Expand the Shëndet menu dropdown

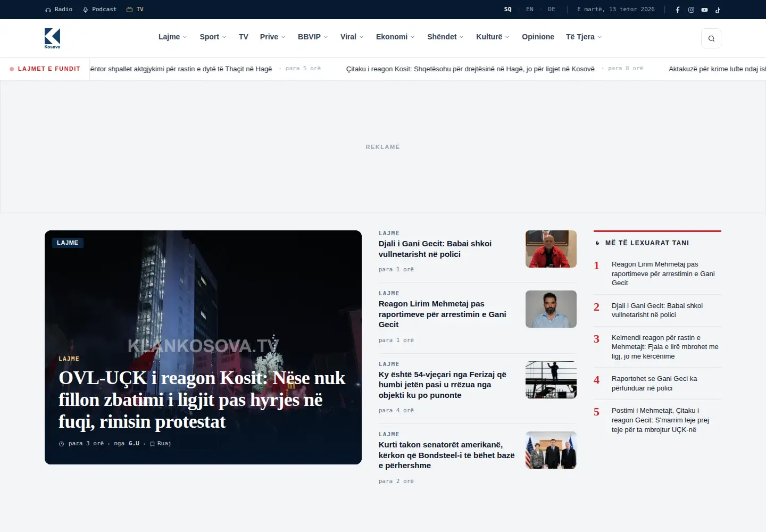pyautogui.click(x=445, y=37)
